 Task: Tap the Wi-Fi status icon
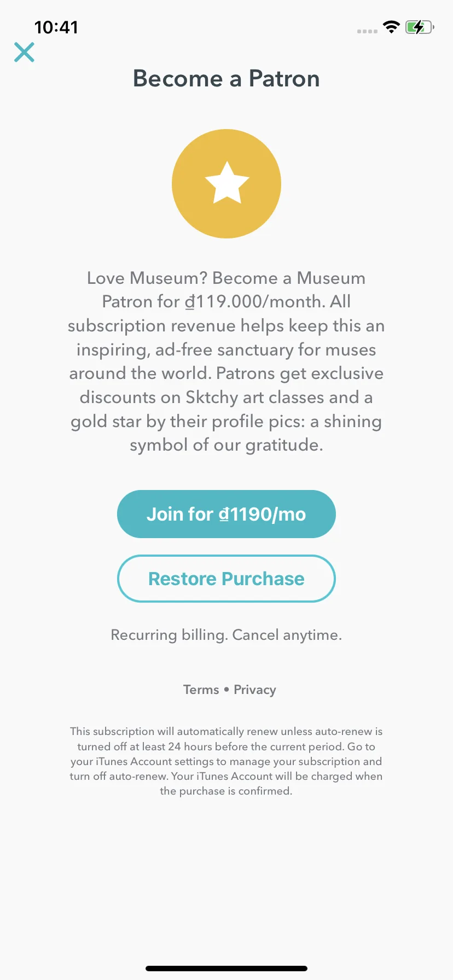(x=391, y=27)
